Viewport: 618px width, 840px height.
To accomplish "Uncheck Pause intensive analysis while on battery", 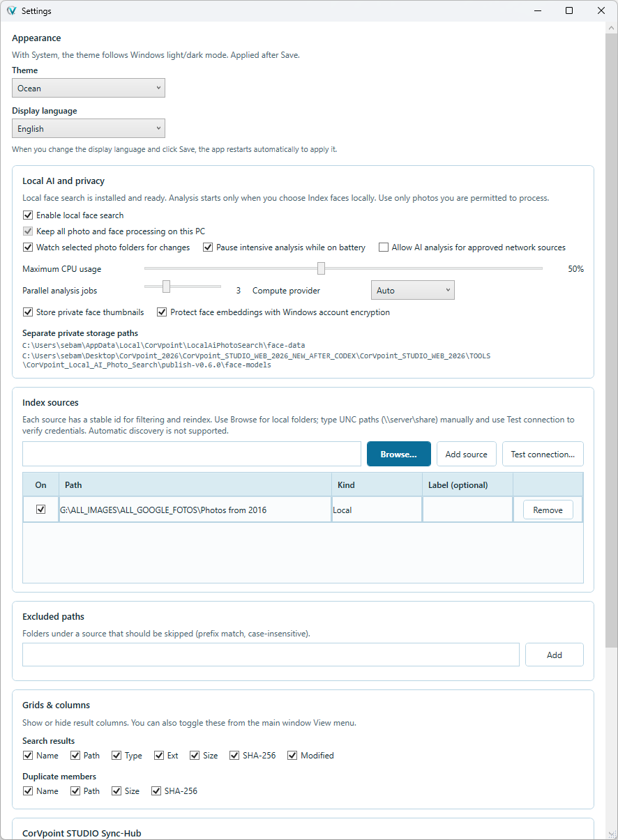I will (208, 247).
